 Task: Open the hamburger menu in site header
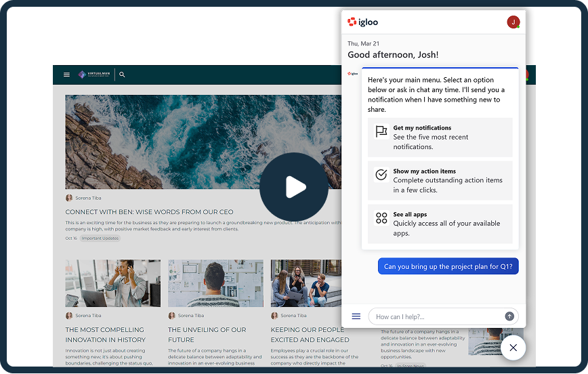point(66,75)
